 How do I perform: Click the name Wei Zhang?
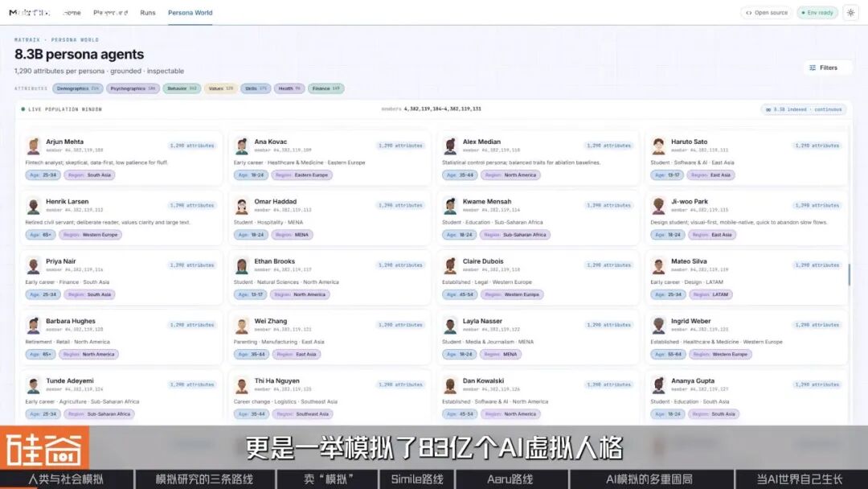271,321
